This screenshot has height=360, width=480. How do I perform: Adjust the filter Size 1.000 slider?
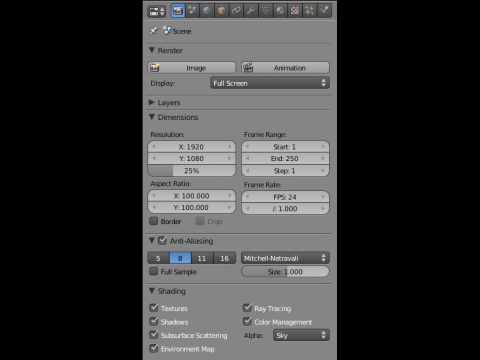285,272
